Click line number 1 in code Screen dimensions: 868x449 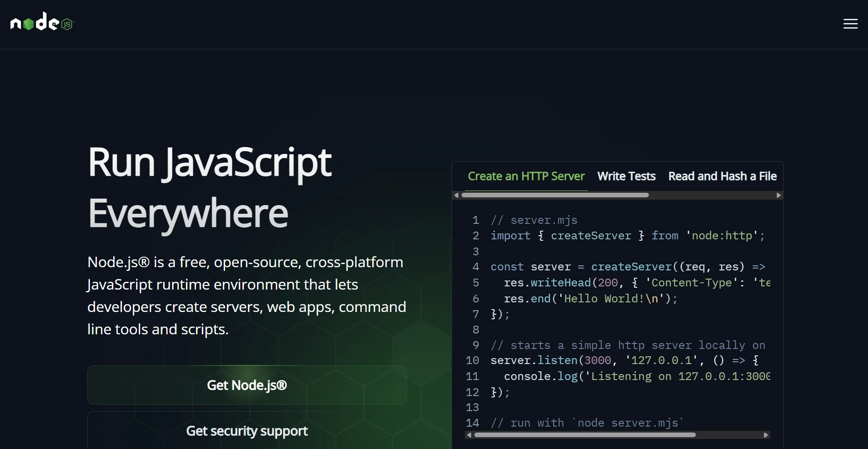(x=475, y=220)
